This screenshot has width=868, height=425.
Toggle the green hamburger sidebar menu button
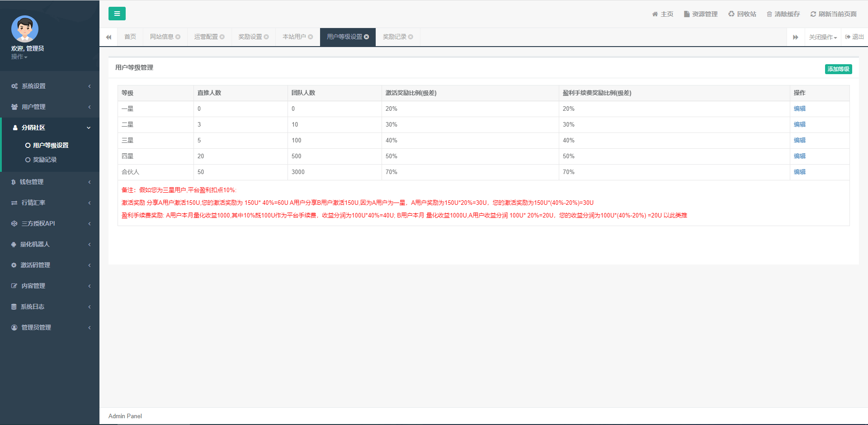click(117, 14)
